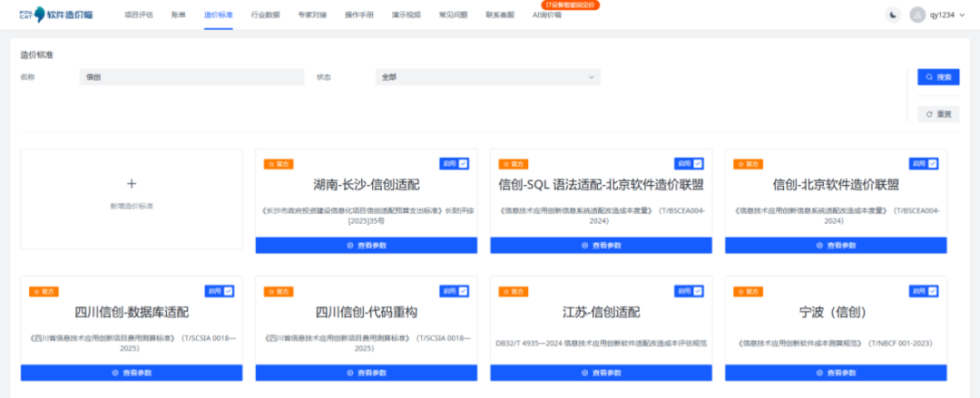This screenshot has width=980, height=398.
Task: Click 查看参数 on 湖南-长沙-信创适配 card
Action: tap(367, 246)
